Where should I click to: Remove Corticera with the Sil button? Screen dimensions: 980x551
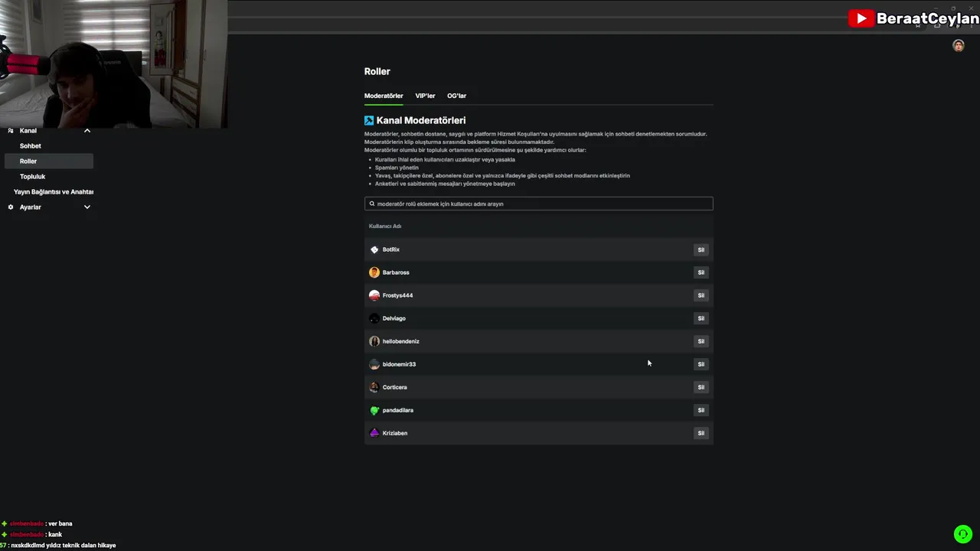coord(701,387)
